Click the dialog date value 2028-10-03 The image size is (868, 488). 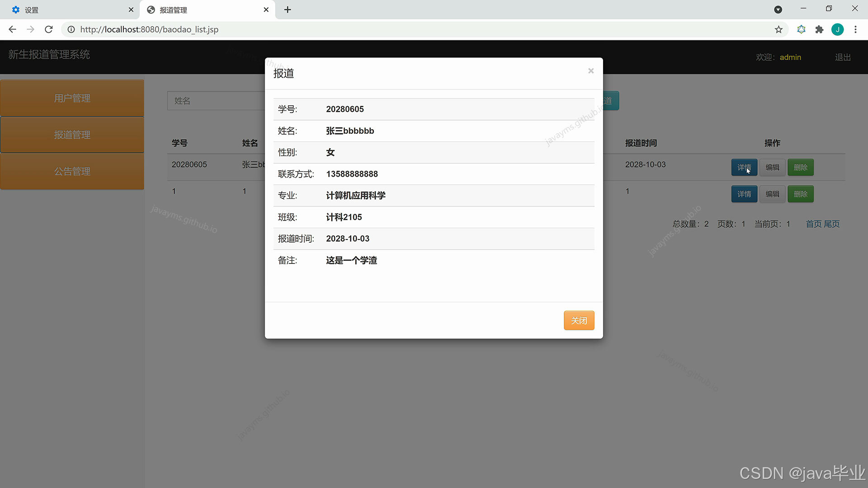point(348,239)
